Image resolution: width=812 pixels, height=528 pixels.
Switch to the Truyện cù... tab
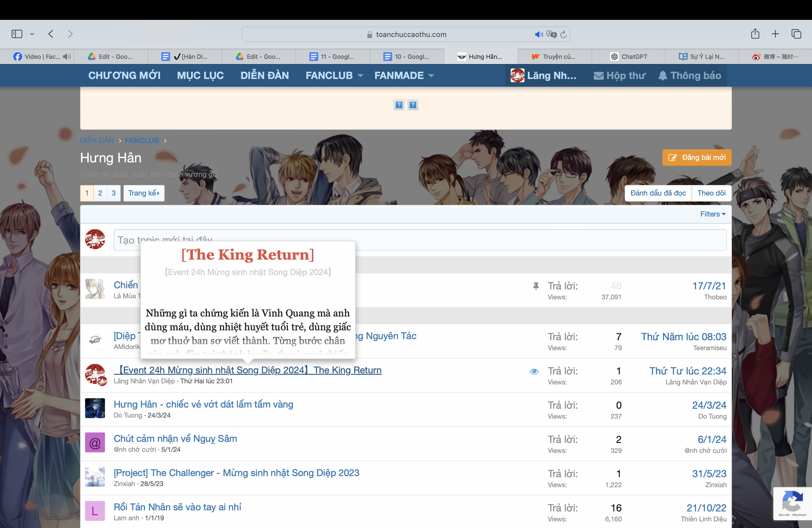554,56
